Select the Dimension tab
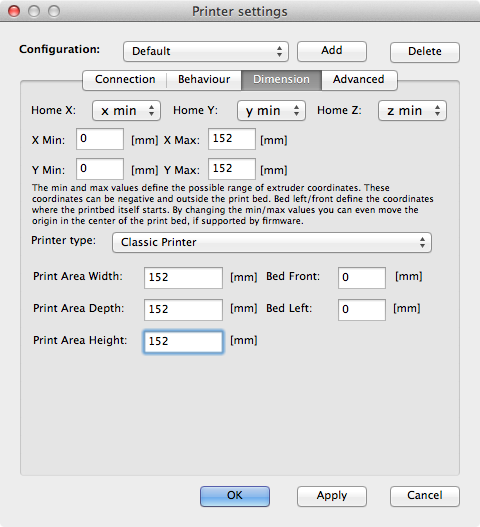 pyautogui.click(x=281, y=80)
